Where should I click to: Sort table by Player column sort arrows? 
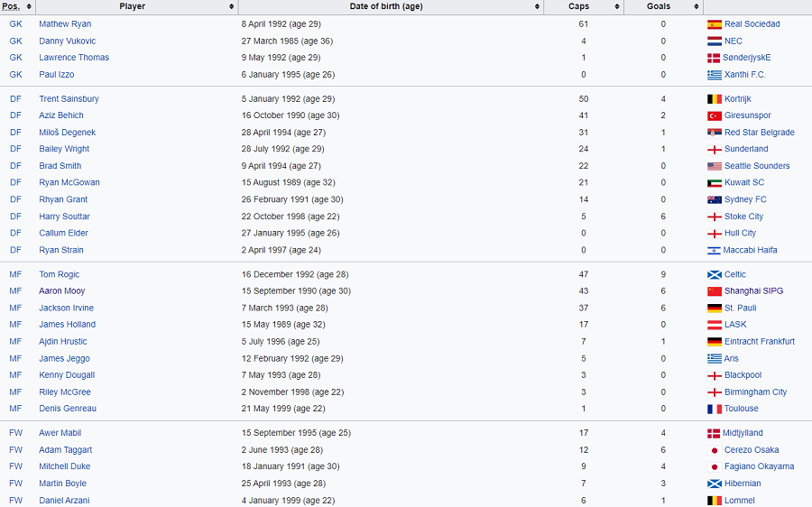tap(232, 6)
